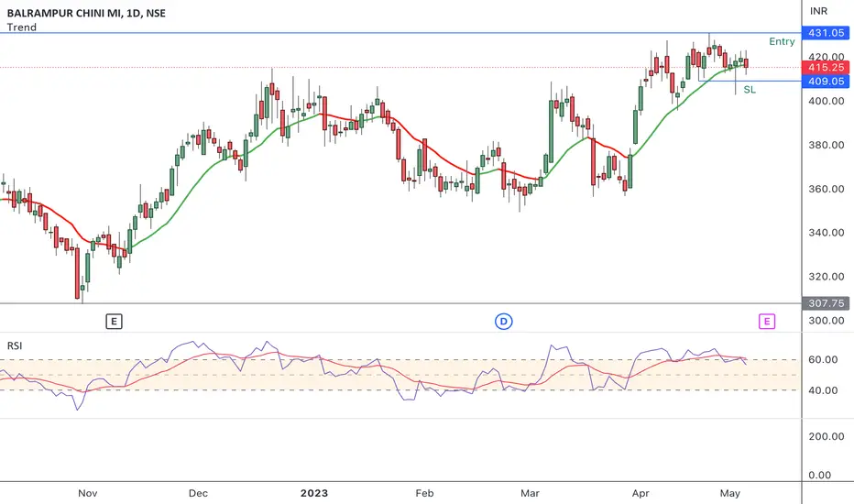The height and width of the screenshot is (504, 854).
Task: Click the 200.00 axis value
Action: pyautogui.click(x=827, y=436)
